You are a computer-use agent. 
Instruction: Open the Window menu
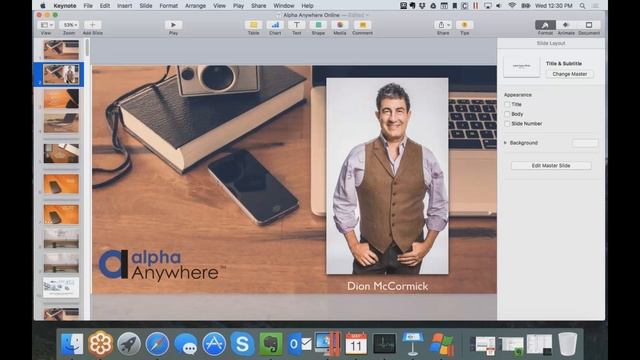click(284, 6)
